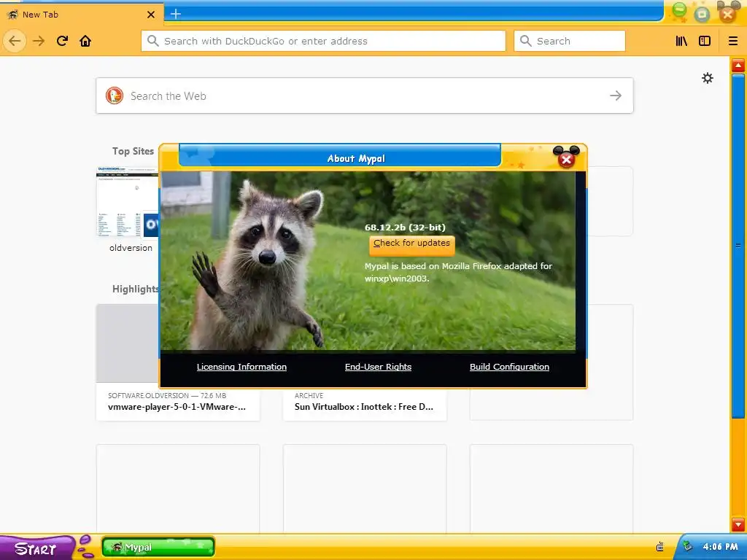Open the Build Configuration link

click(x=509, y=367)
